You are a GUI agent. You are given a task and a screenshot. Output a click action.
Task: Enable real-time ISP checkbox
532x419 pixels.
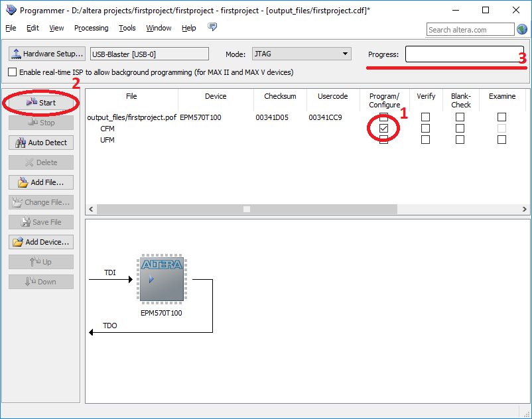coord(12,72)
